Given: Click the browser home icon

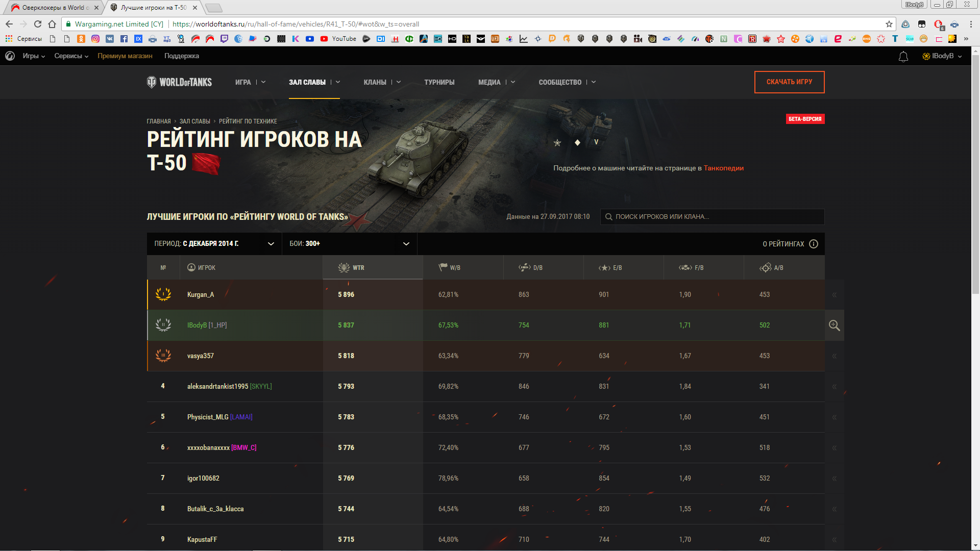Looking at the screenshot, I should [52, 24].
